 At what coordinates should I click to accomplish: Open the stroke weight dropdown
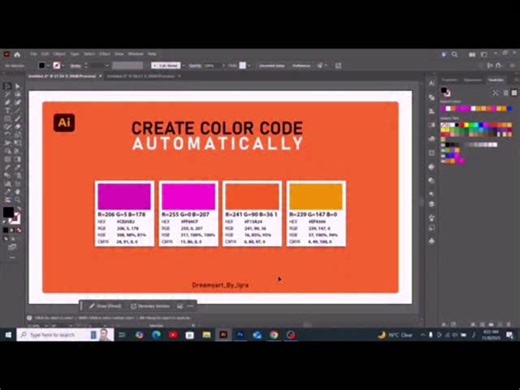pyautogui.click(x=107, y=66)
